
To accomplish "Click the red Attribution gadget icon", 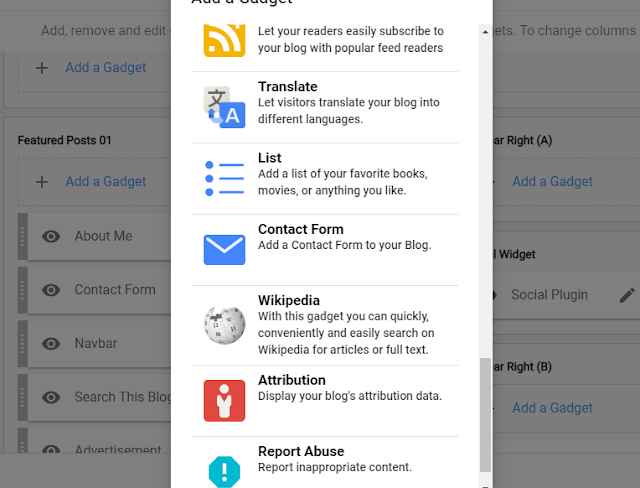I will [x=224, y=401].
